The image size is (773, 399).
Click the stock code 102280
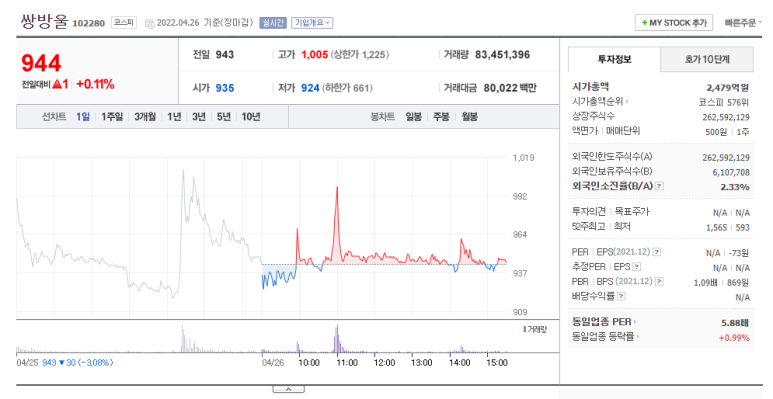(89, 23)
